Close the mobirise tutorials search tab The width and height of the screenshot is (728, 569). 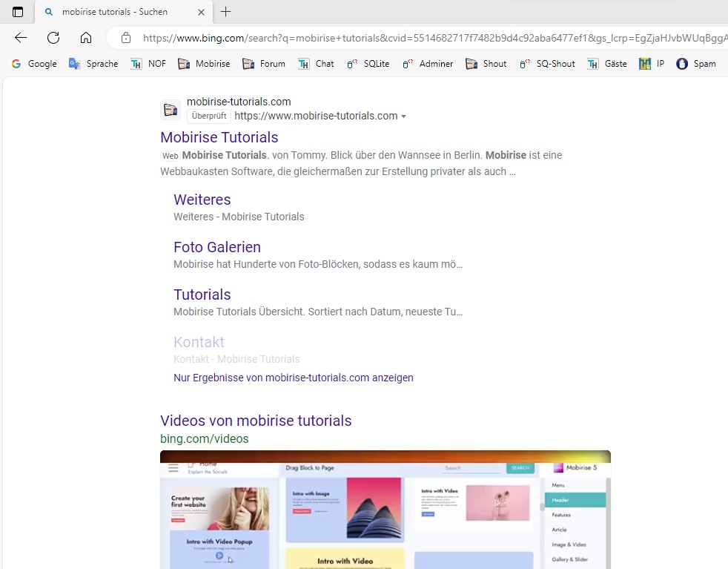[x=201, y=12]
